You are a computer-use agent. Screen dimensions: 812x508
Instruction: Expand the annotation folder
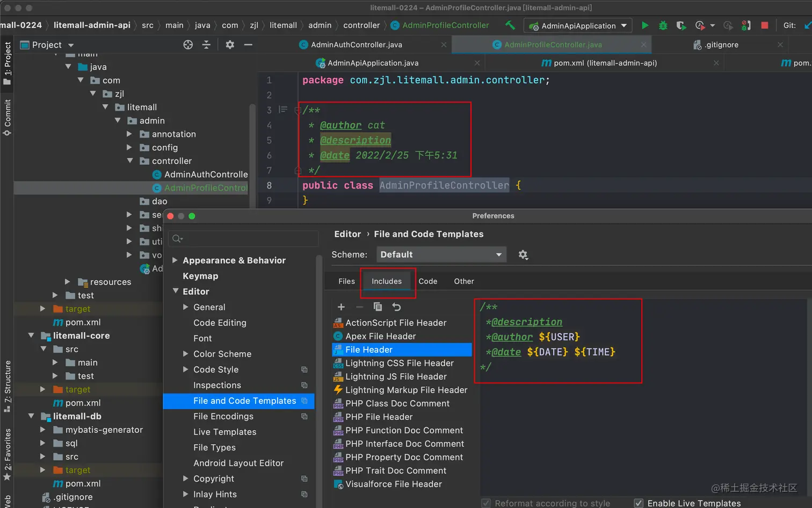point(129,134)
